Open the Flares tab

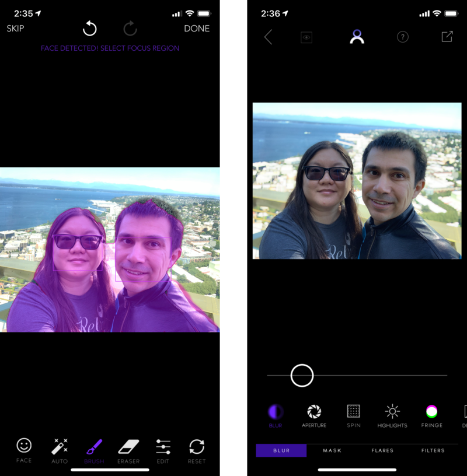(x=382, y=450)
